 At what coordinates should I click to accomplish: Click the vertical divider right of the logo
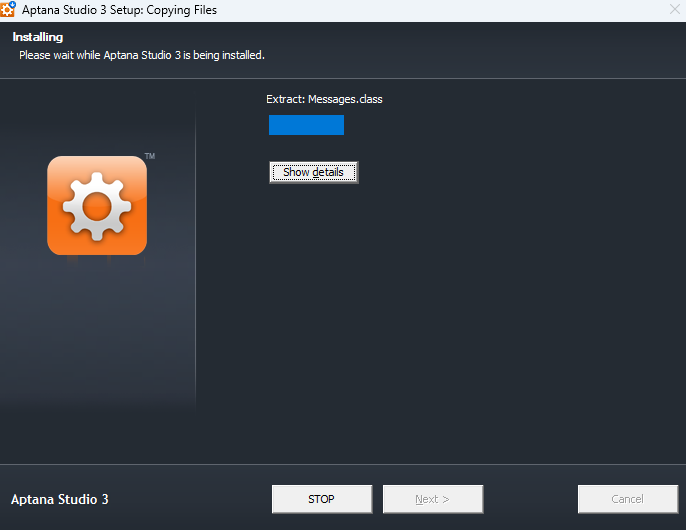(x=195, y=260)
